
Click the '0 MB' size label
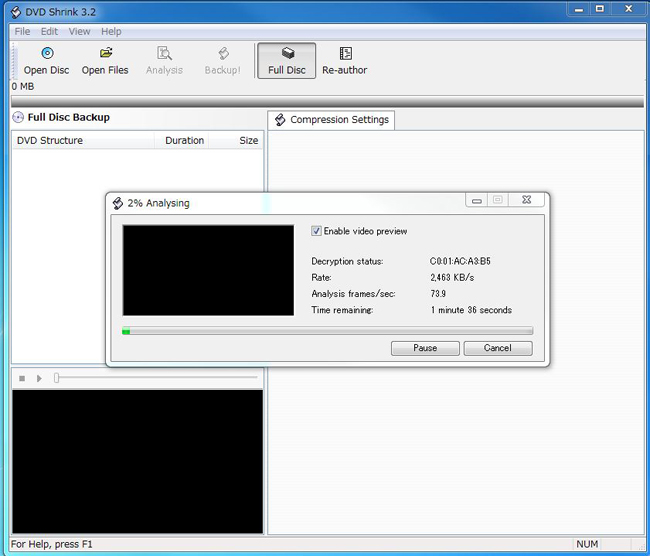[23, 87]
